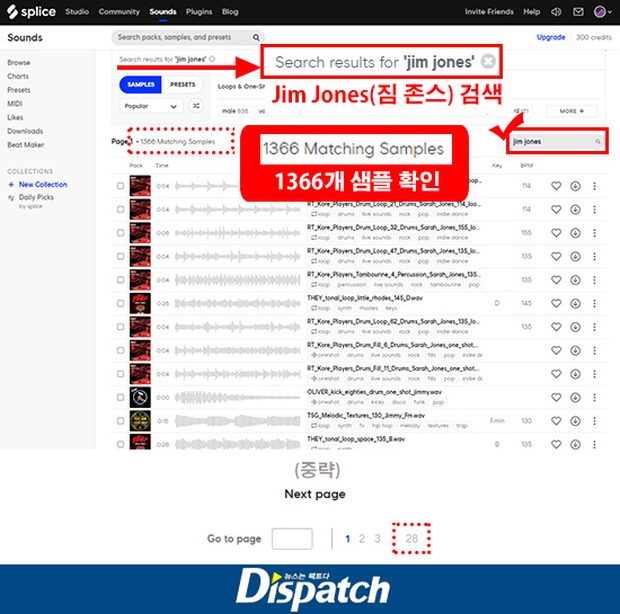Filter by the 'male 830' tag

coord(235,111)
